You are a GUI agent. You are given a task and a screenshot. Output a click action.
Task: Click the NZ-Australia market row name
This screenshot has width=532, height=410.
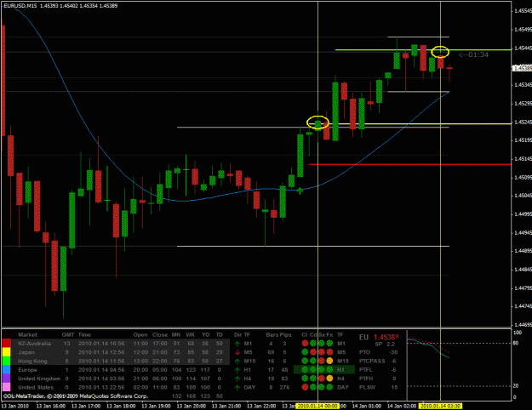pyautogui.click(x=34, y=344)
